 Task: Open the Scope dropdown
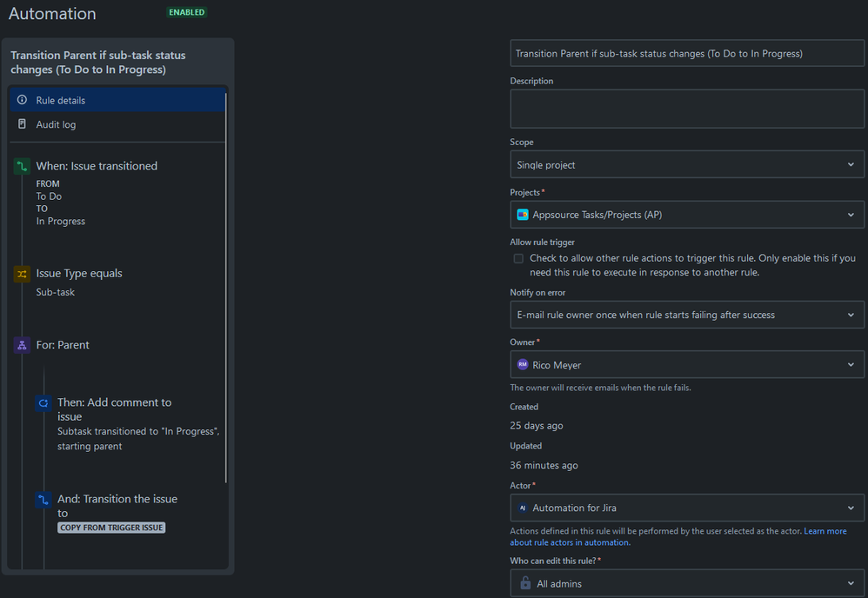[686, 164]
